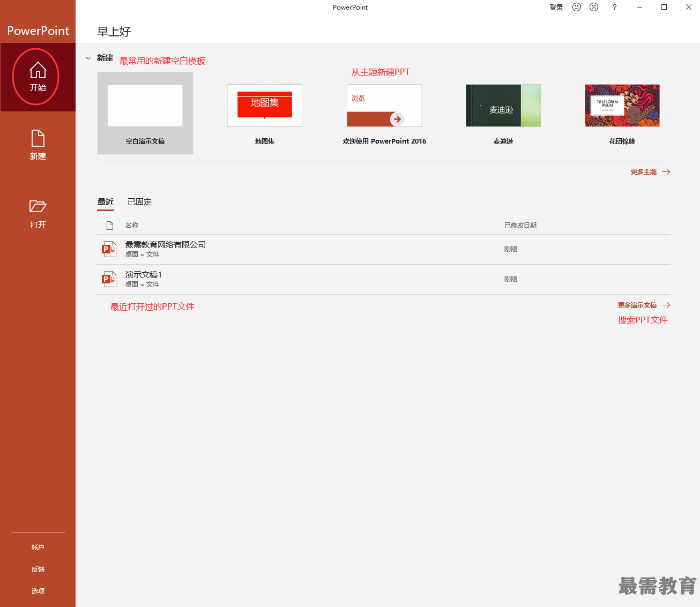700x607 pixels.
Task: Switch to the 已固定 tab
Action: pyautogui.click(x=140, y=202)
